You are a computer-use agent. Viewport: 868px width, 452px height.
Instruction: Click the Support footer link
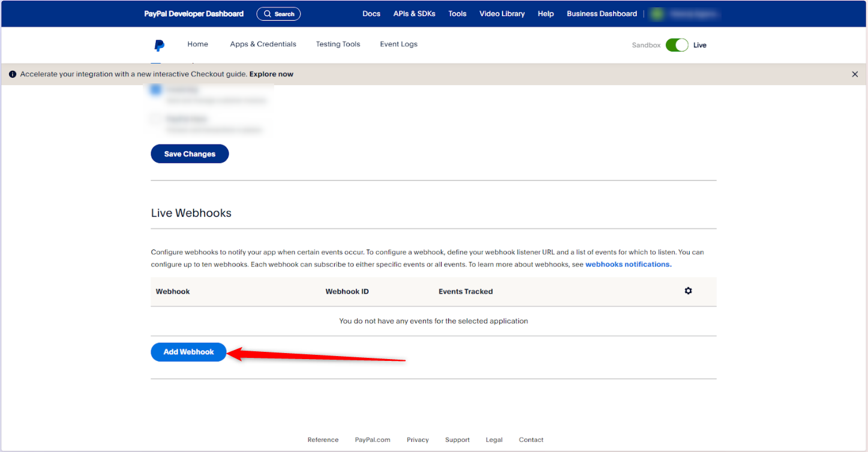pos(457,440)
